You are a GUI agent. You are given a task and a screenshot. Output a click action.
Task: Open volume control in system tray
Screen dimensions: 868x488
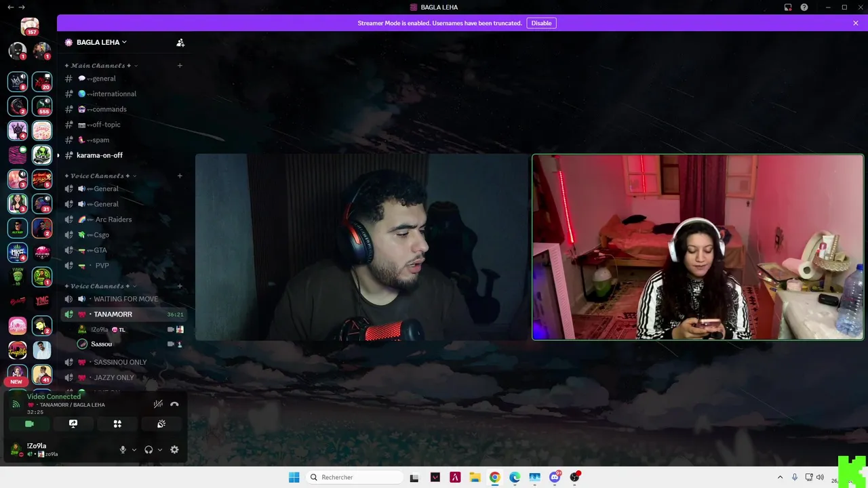[820, 477]
